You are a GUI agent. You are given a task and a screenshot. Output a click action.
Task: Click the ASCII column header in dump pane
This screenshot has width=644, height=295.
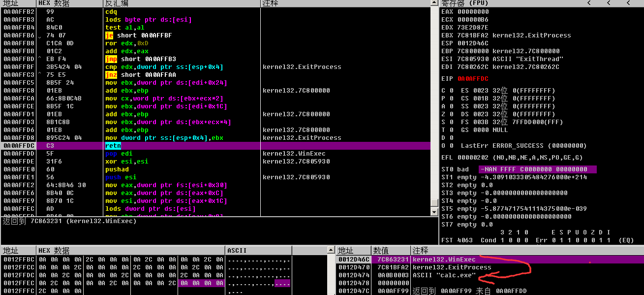pos(276,251)
